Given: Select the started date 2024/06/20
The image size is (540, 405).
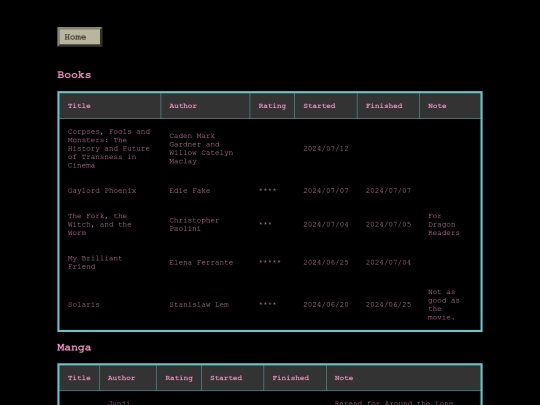Looking at the screenshot, I should pyautogui.click(x=326, y=304).
